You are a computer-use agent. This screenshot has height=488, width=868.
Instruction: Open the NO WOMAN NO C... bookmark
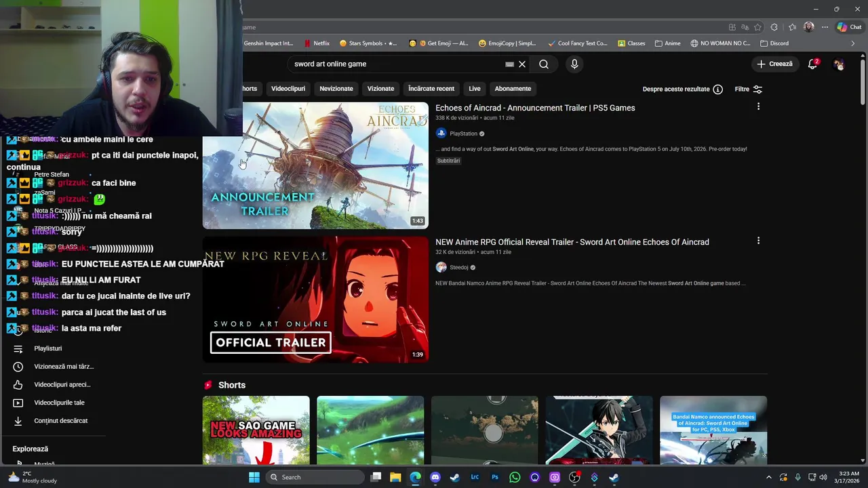pos(720,43)
